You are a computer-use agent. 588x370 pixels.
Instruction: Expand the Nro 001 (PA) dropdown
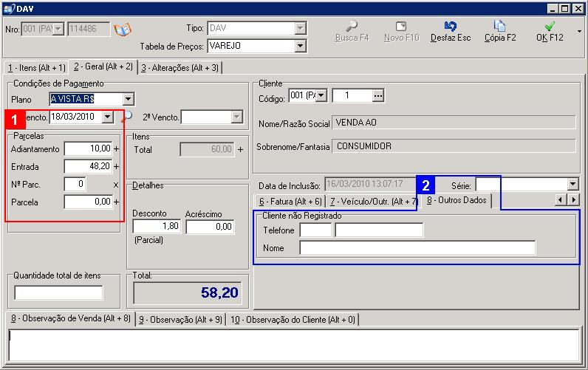(x=58, y=29)
